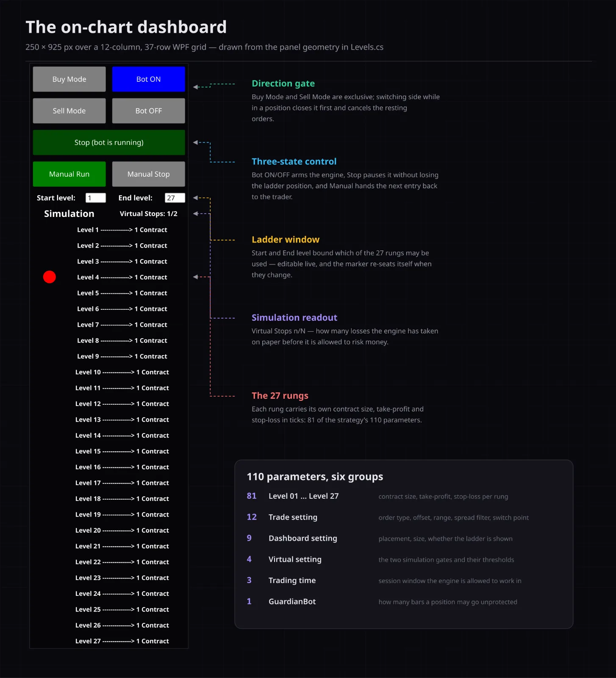The image size is (616, 678).
Task: Click Stop (bot is running) button
Action: tap(109, 142)
